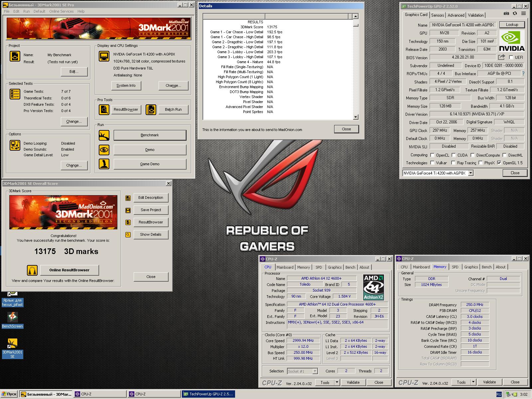Click the AMD Athlon 64 X2 logo

(373, 287)
